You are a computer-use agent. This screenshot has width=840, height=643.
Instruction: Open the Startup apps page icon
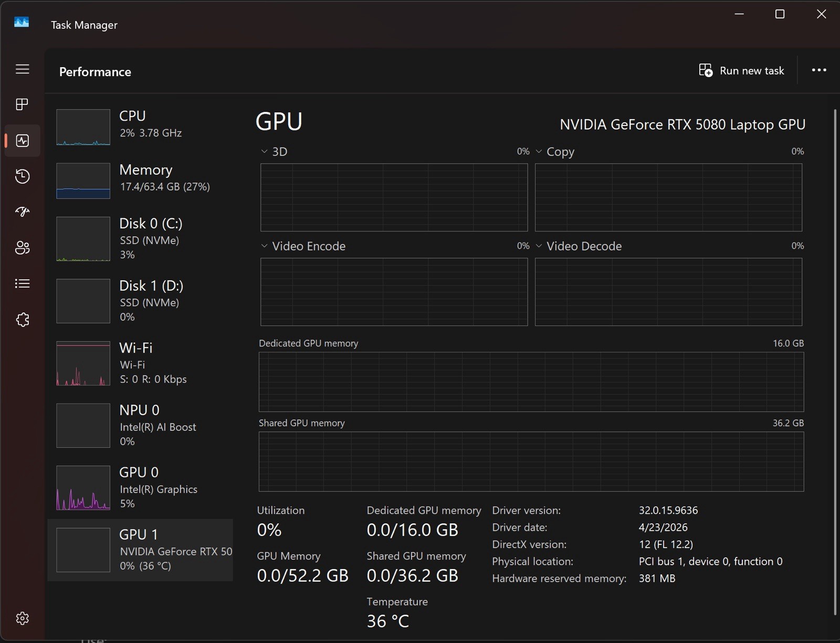(22, 212)
